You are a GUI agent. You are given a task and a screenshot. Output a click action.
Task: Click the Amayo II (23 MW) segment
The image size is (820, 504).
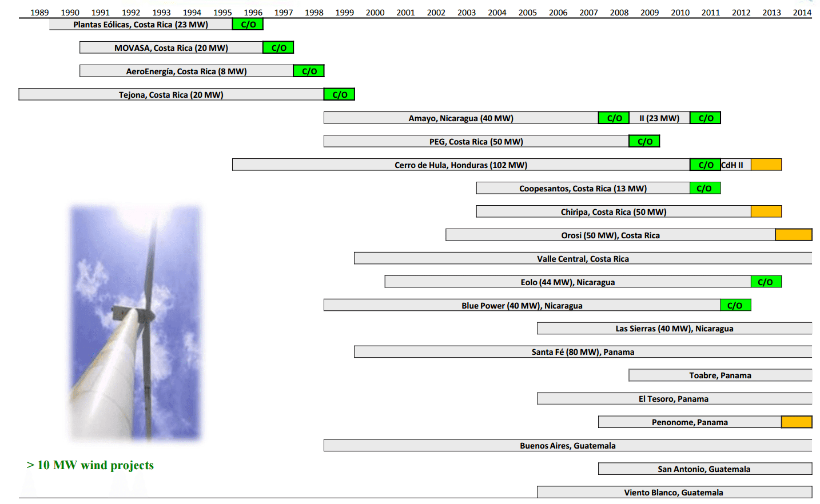pyautogui.click(x=659, y=118)
